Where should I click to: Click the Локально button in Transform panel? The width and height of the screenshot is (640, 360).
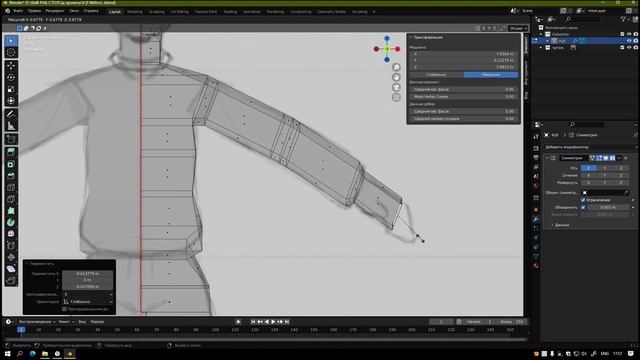coord(491,75)
